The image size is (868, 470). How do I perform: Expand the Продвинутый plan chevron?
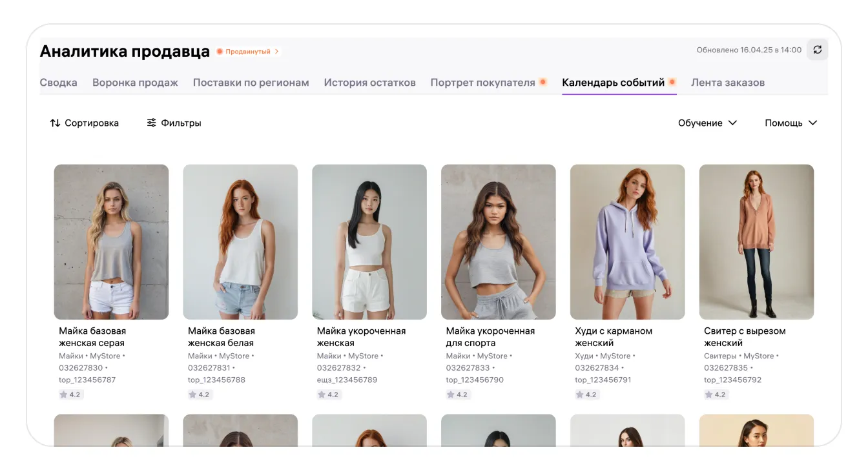point(277,52)
